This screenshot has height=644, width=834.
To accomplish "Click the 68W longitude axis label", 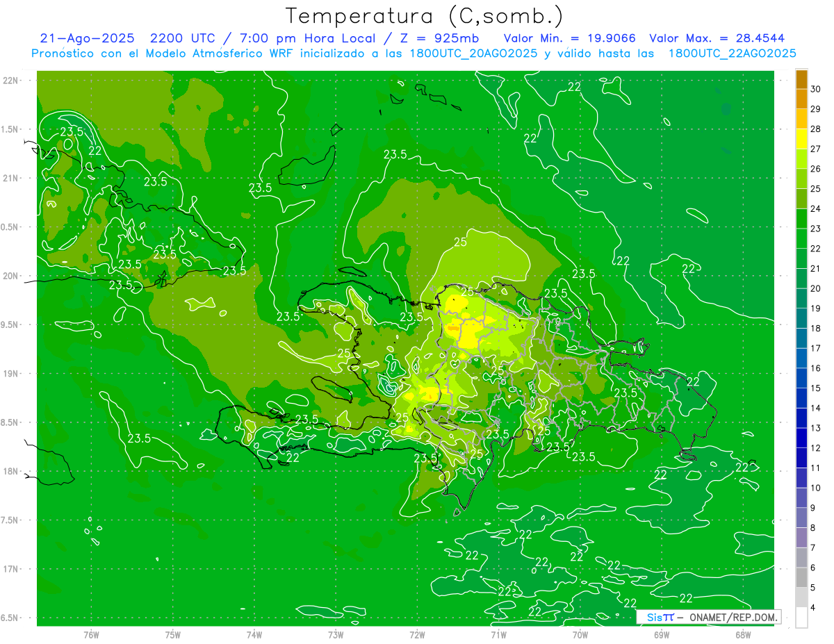I will (x=743, y=634).
